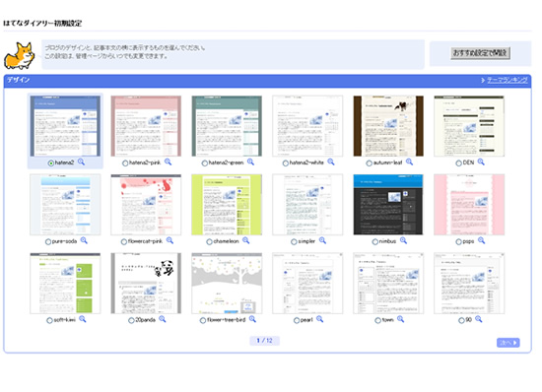Select the 90 theme radio button

point(461,320)
